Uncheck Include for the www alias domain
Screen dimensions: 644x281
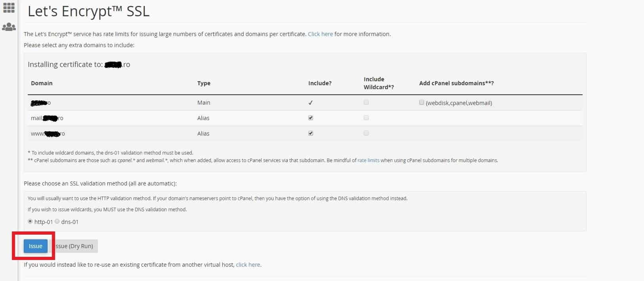311,133
